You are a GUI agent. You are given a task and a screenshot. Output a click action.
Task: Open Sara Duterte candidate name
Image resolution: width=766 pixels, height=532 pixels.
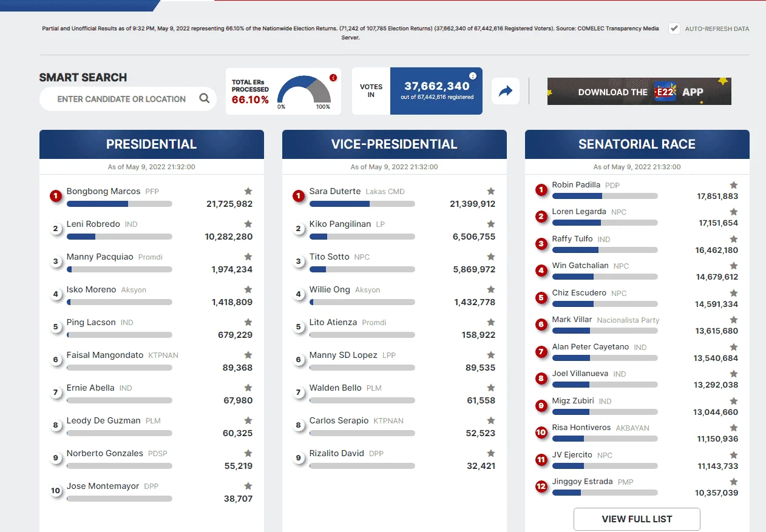click(x=335, y=191)
